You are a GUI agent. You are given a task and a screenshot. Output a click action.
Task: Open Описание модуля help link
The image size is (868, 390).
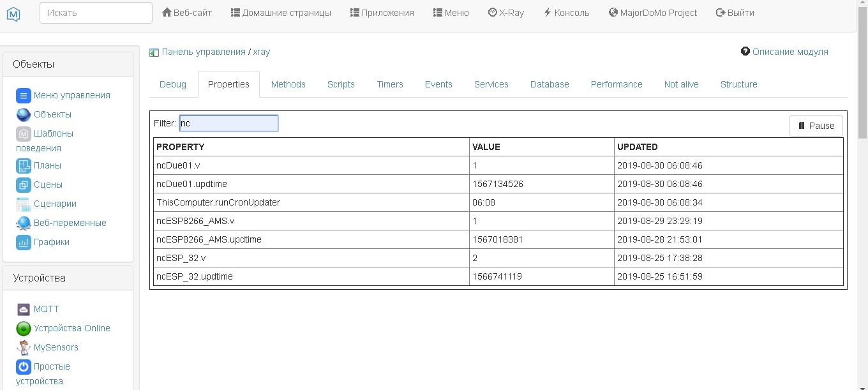pyautogui.click(x=789, y=52)
